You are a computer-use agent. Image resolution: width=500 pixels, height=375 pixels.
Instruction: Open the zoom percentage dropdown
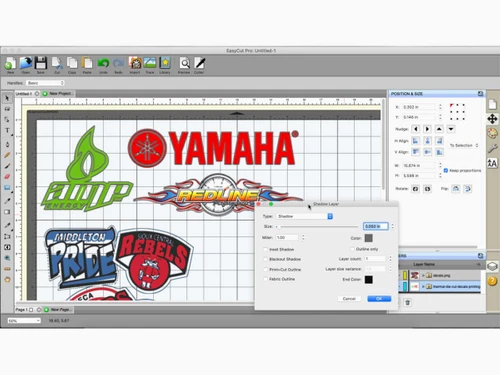(24, 321)
